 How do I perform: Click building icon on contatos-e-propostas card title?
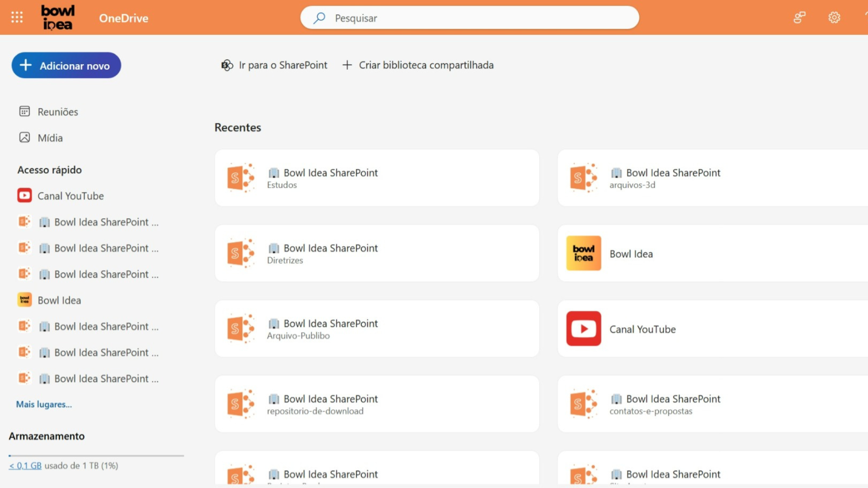616,399
